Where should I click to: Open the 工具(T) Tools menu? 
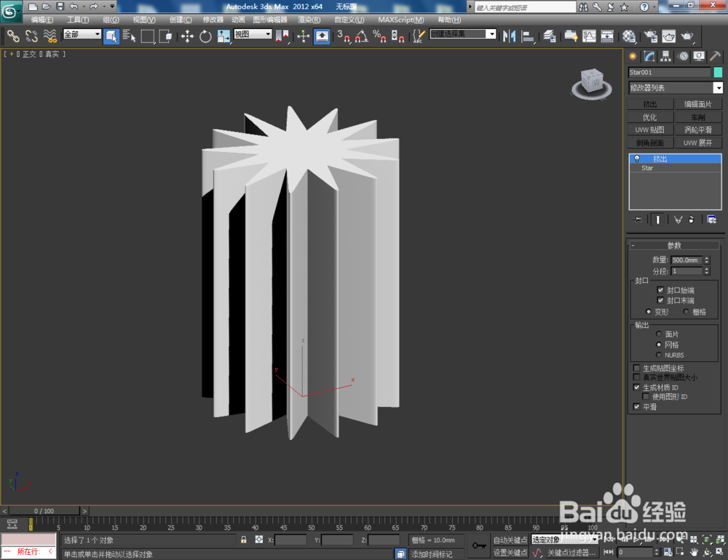tap(78, 20)
